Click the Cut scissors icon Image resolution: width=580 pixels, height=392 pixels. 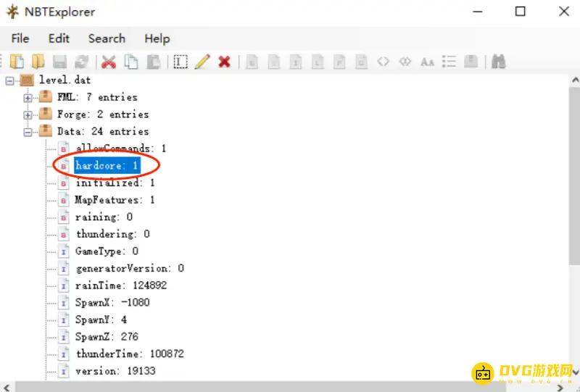coord(109,62)
